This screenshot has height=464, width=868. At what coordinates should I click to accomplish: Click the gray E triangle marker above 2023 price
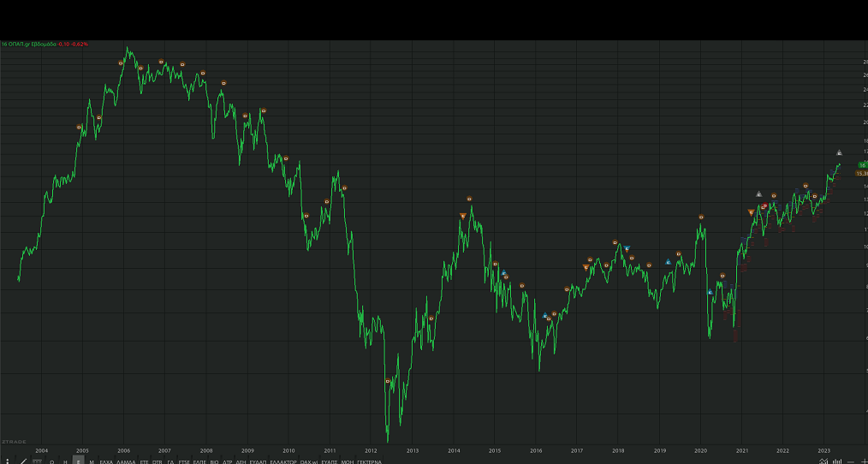coord(839,153)
